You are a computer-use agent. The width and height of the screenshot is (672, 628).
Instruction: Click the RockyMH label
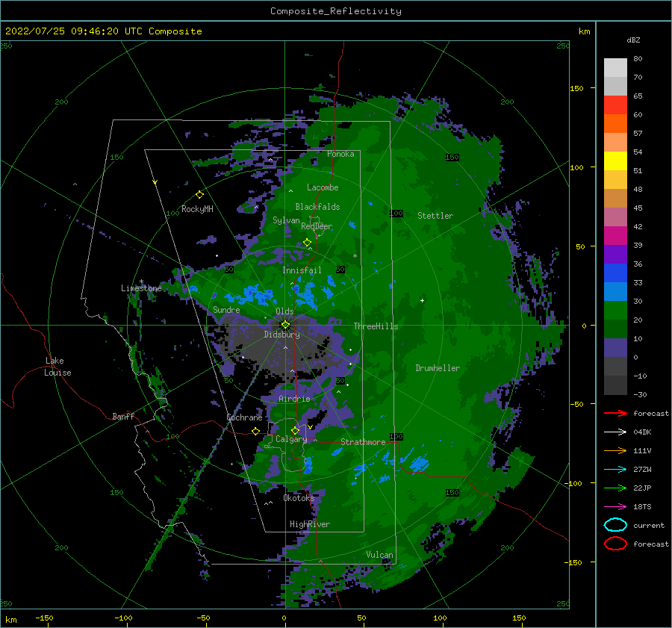click(x=197, y=209)
